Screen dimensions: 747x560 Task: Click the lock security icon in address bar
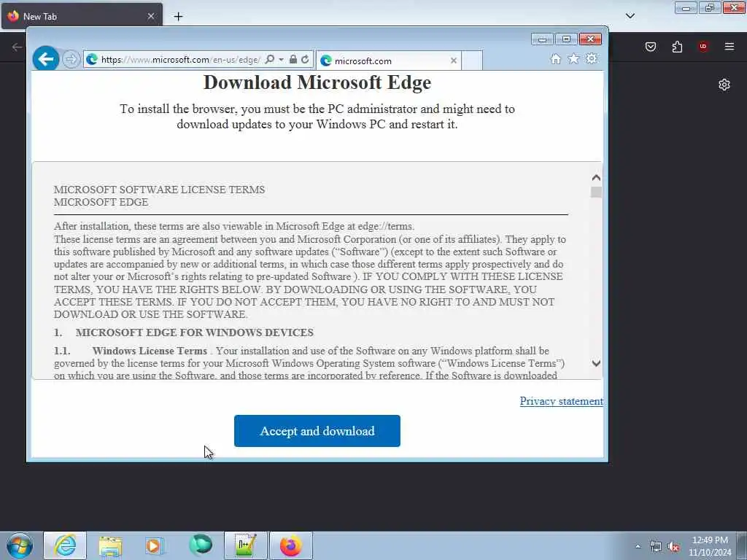(x=293, y=60)
